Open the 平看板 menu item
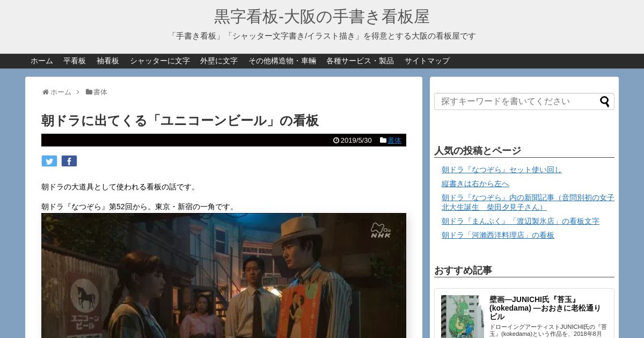644x338 pixels. tap(75, 61)
